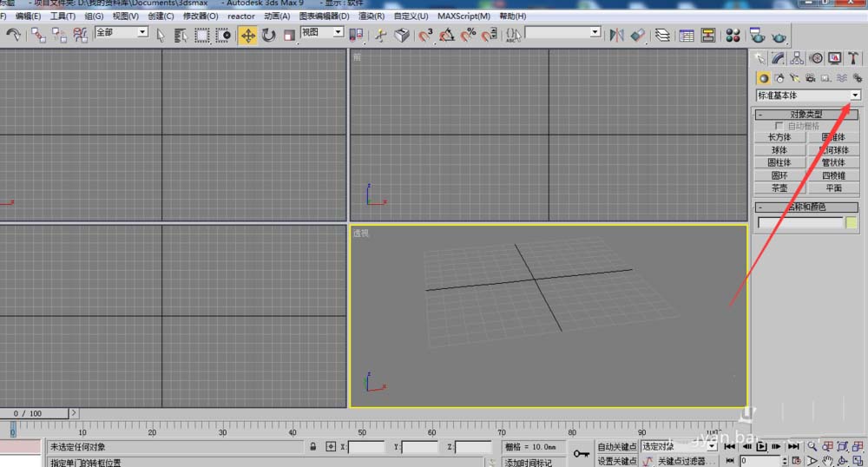Click the Align tool icon
This screenshot has width=868, height=467.
coord(638,36)
